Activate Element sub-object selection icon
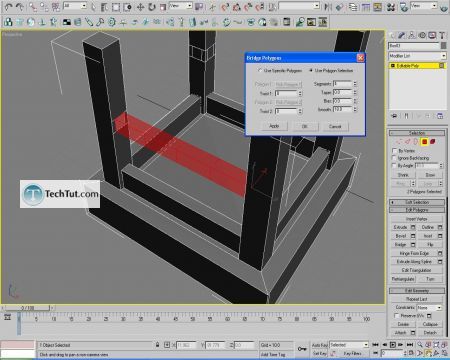The height and width of the screenshot is (360, 450). (433, 142)
